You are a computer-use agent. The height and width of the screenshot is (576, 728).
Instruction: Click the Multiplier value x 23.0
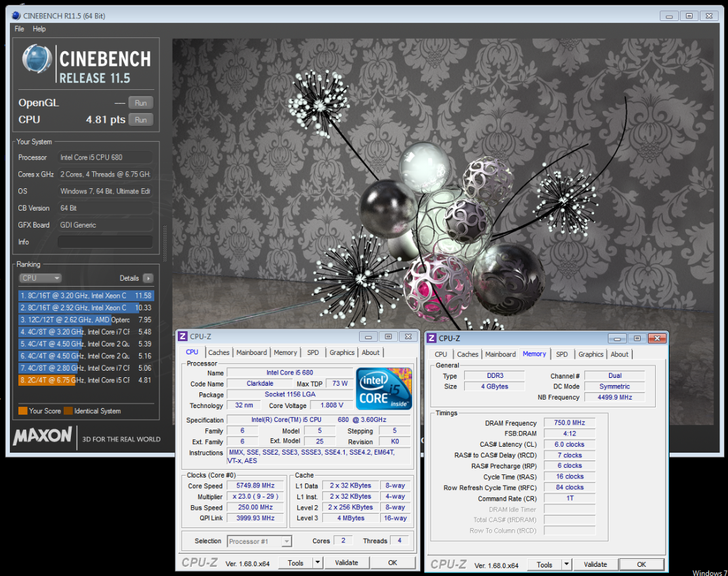255,496
